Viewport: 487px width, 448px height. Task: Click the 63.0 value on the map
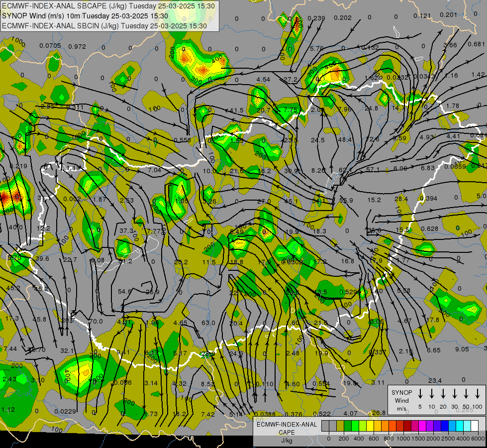(x=208, y=323)
